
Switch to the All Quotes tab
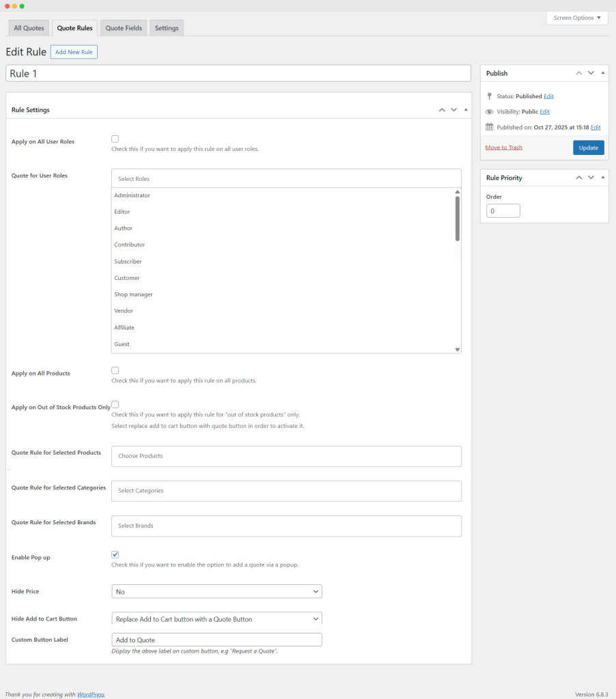[29, 28]
